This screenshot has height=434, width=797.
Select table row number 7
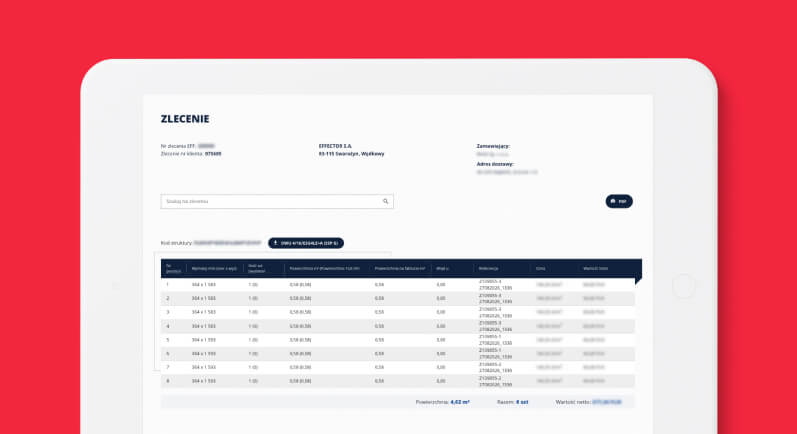point(398,367)
